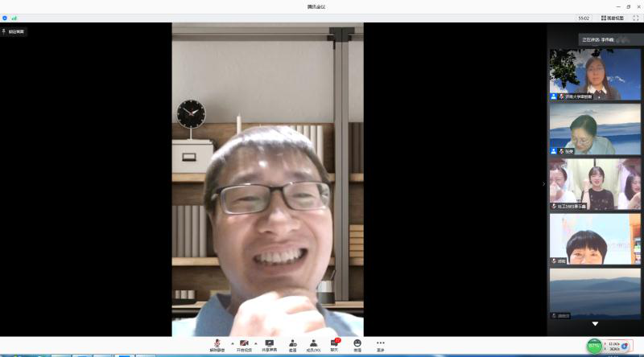Enter full screen mode icon
Viewport: 644px width, 357px height.
pos(635,18)
